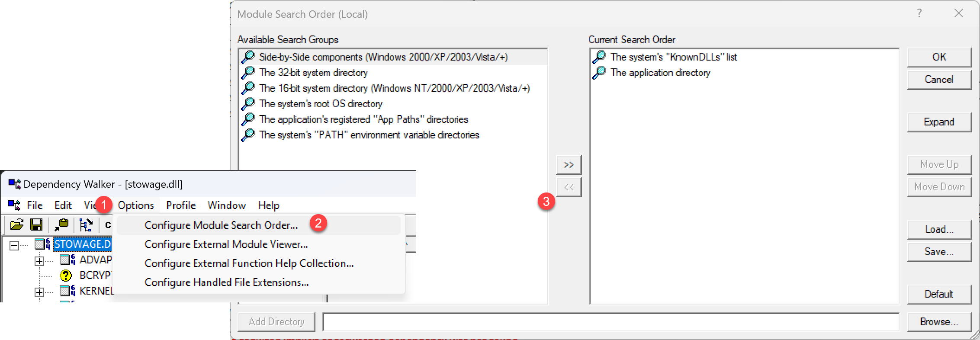This screenshot has width=980, height=340.
Task: Click the magnifier icon beside App Paths directories
Action: [248, 119]
